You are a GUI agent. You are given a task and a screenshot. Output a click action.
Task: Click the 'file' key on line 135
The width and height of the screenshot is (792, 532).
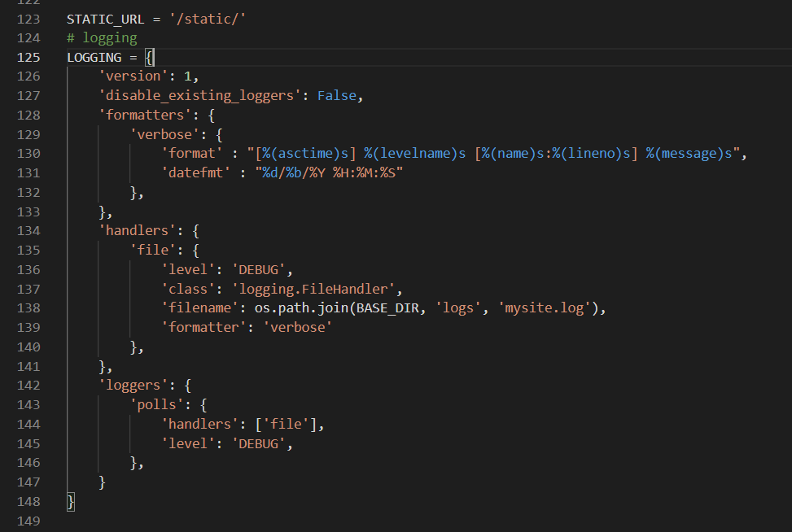click(x=153, y=250)
